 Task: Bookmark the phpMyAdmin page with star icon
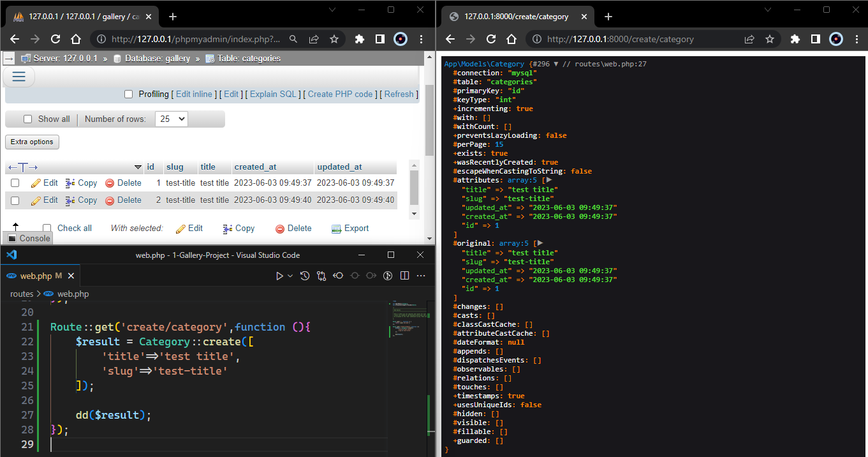coord(334,39)
